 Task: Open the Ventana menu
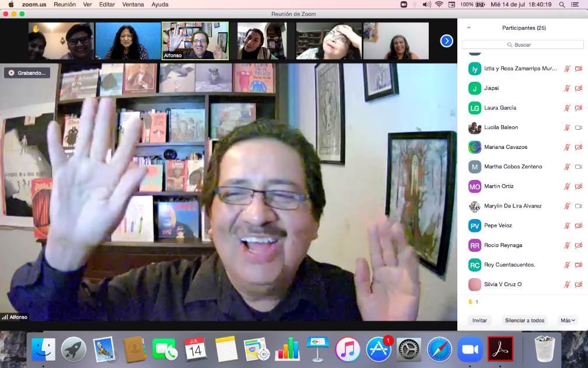coord(134,4)
